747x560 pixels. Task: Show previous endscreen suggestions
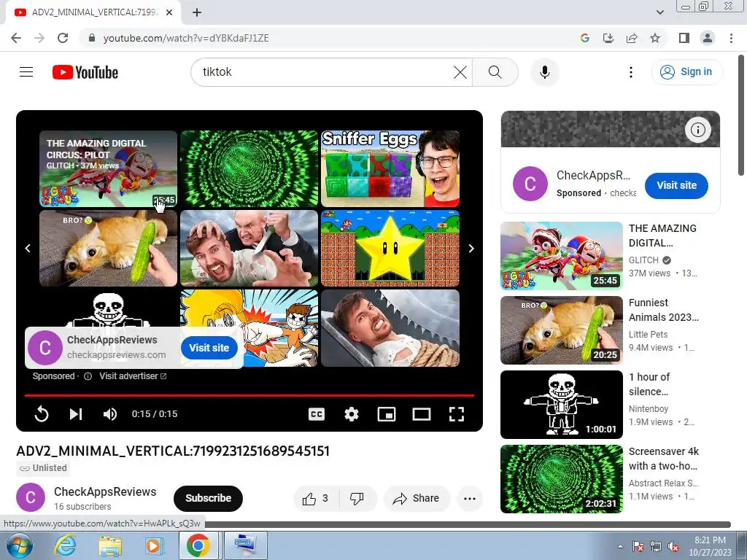click(28, 248)
